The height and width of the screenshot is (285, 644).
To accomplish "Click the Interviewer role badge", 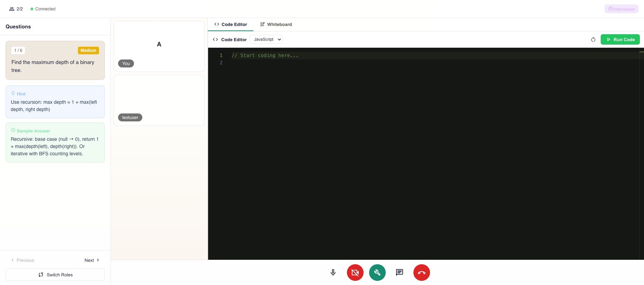I will 621,9.
